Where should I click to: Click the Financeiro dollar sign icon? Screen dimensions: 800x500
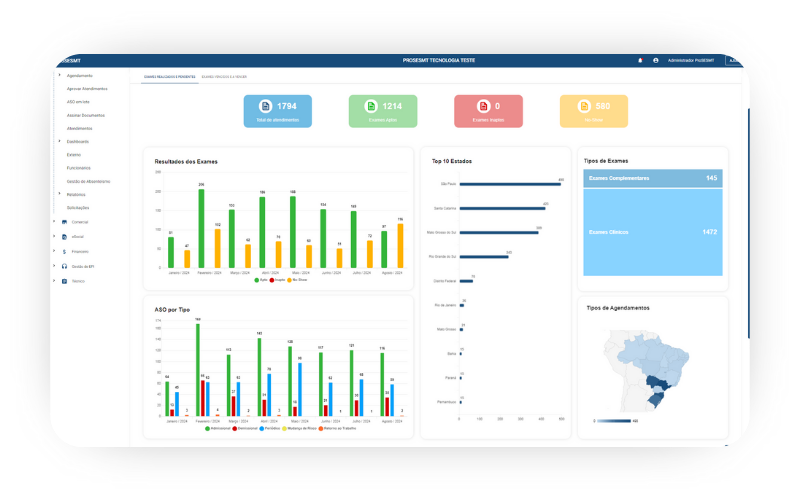(65, 251)
